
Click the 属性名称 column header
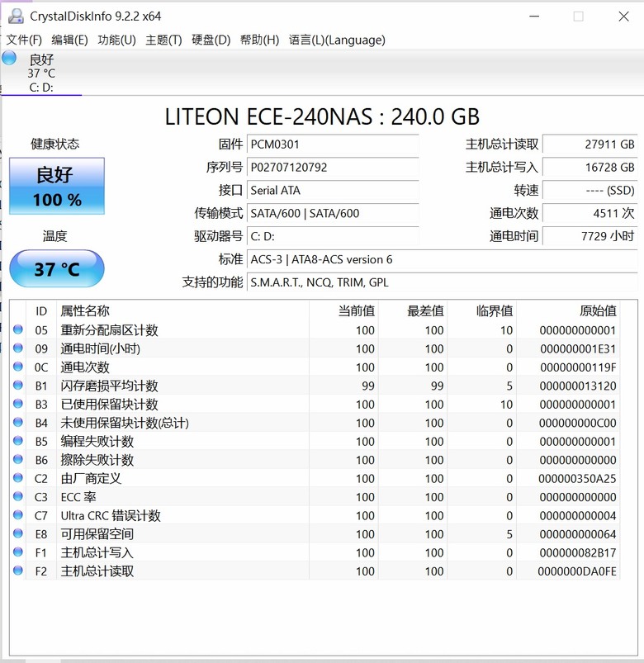pyautogui.click(x=182, y=310)
